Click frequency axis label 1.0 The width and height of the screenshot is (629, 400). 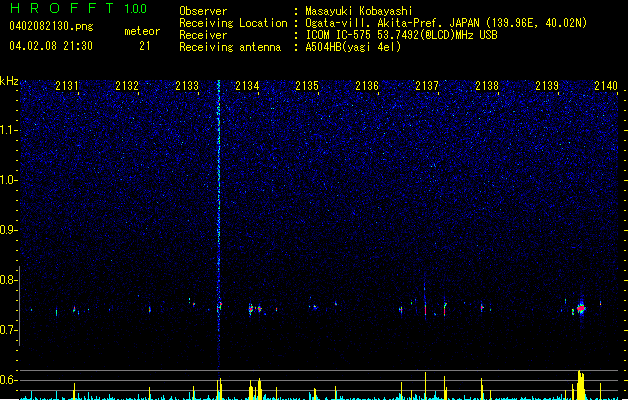(x=8, y=180)
